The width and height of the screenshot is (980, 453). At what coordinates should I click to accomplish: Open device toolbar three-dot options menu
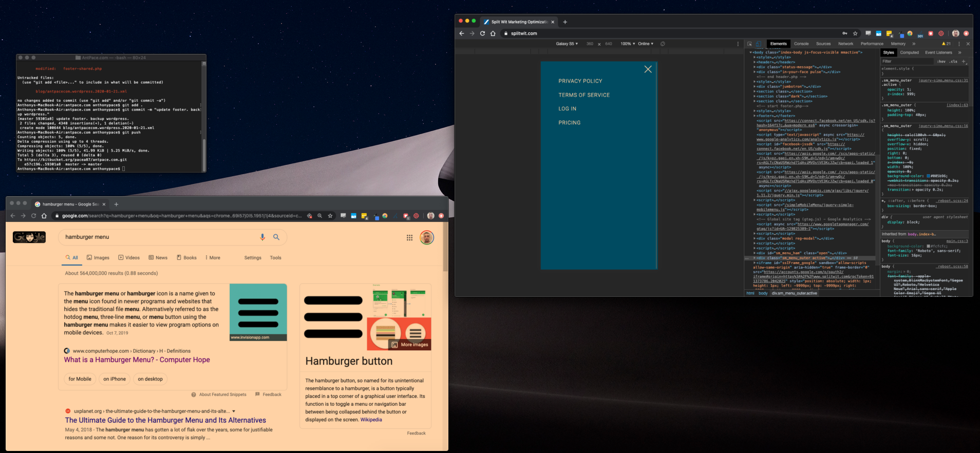tap(738, 44)
